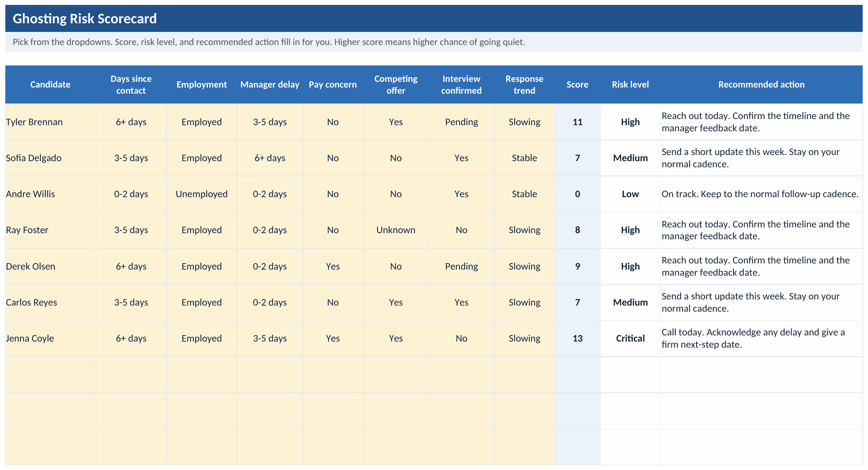
Task: Select the Employment column header
Action: click(x=202, y=84)
